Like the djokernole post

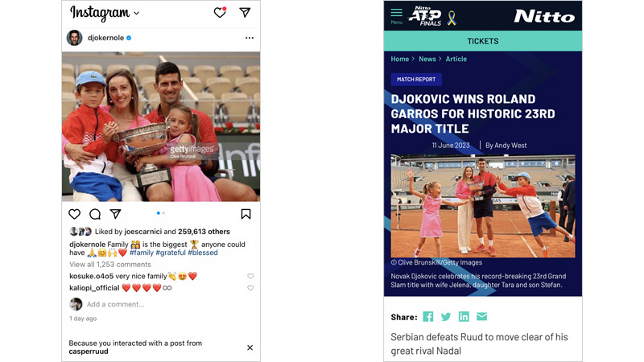tap(74, 214)
